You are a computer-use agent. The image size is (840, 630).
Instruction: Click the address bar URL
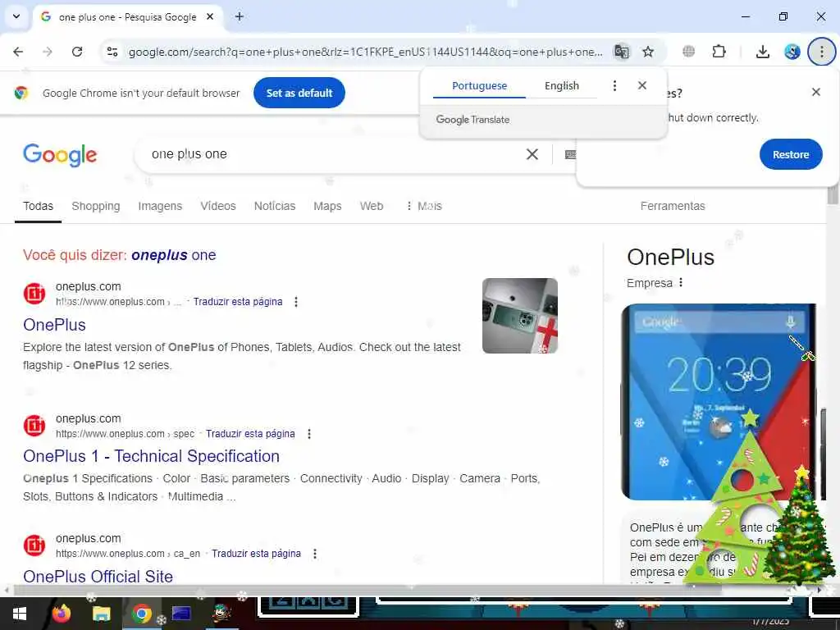pos(365,52)
